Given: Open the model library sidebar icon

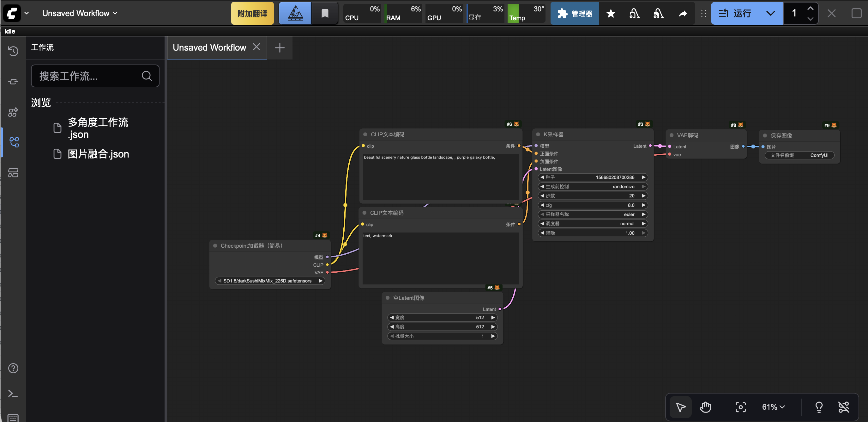Looking at the screenshot, I should (x=13, y=112).
